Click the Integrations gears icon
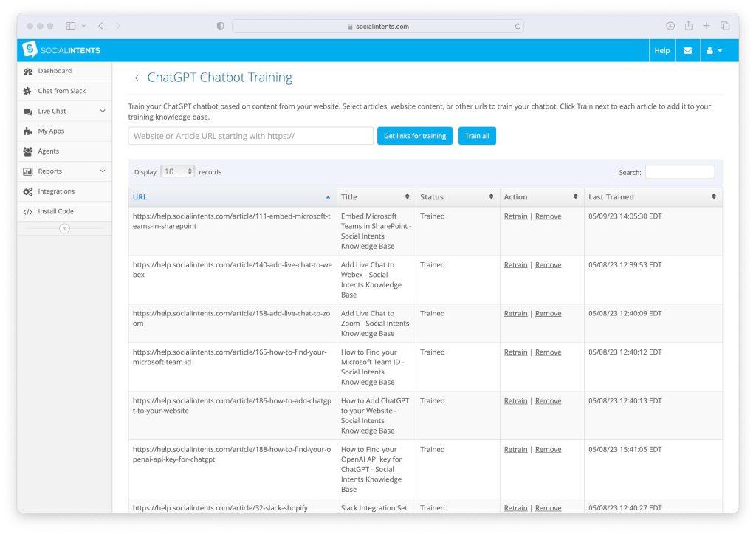756x534 pixels. pos(28,191)
